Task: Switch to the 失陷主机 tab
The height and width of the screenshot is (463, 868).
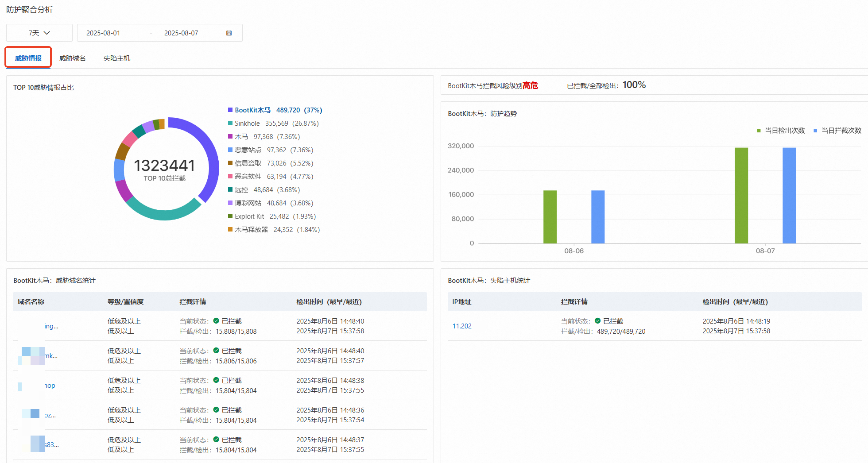Action: 117,58
